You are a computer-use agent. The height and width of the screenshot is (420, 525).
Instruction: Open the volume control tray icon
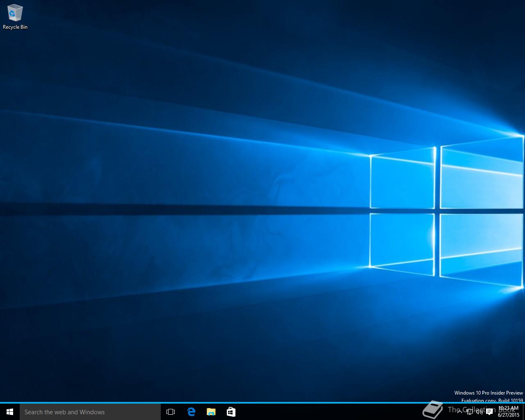tap(479, 412)
